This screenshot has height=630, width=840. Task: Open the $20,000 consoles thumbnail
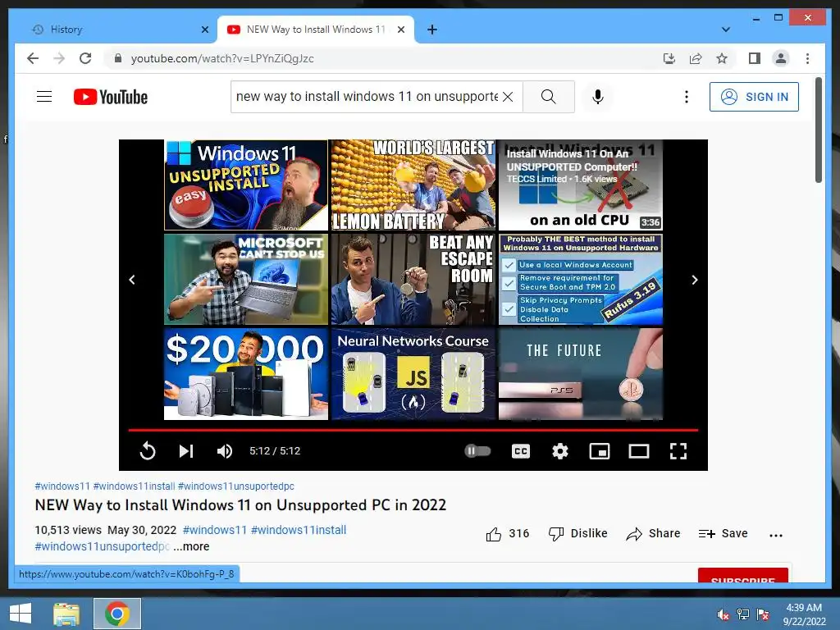246,374
